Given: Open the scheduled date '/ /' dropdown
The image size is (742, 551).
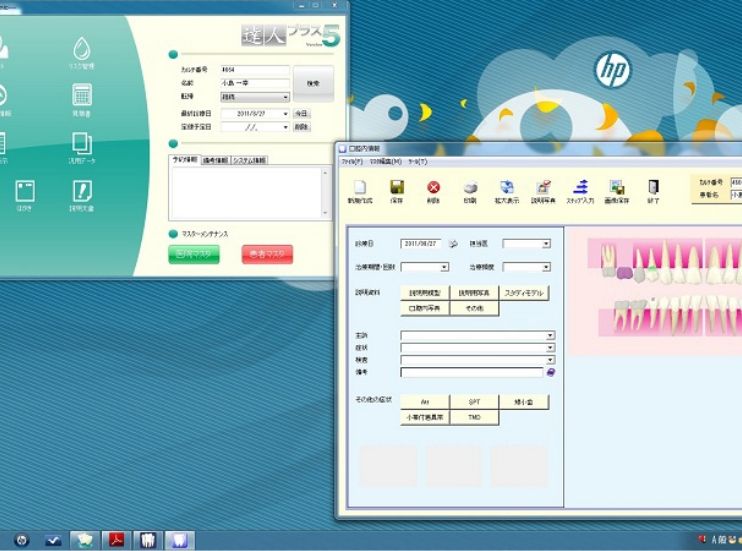Looking at the screenshot, I should (285, 127).
